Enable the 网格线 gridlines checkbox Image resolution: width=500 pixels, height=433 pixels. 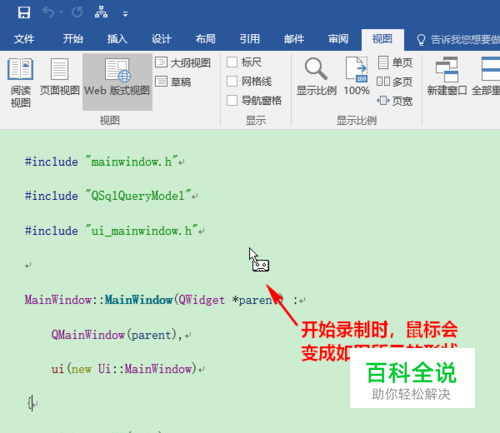click(232, 81)
